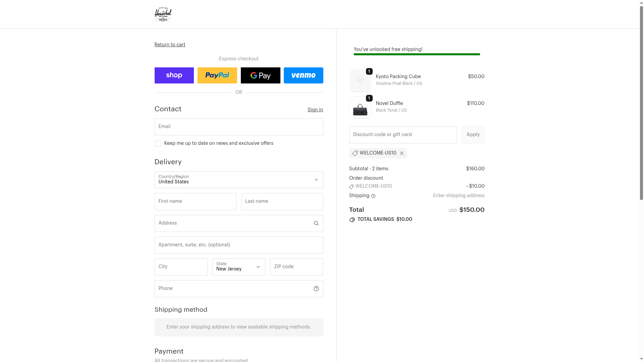Click the discount code or gift card field
Image resolution: width=644 pixels, height=362 pixels.
pyautogui.click(x=402, y=135)
